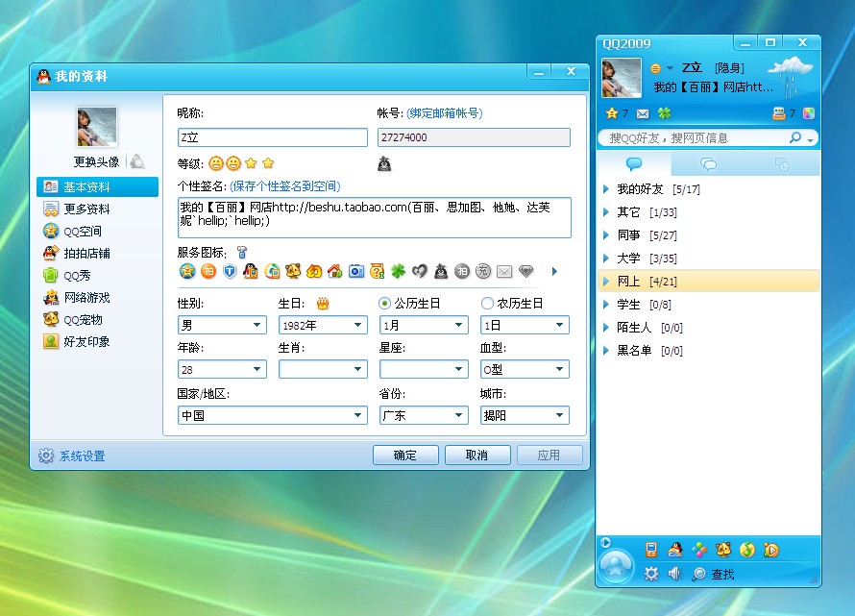855x616 pixels.
Task: Open 省份 dropdown showing 广东
Action: pos(424,415)
